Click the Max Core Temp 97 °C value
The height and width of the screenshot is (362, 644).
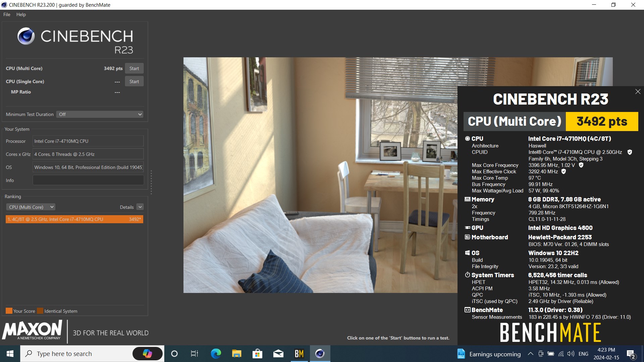point(535,178)
